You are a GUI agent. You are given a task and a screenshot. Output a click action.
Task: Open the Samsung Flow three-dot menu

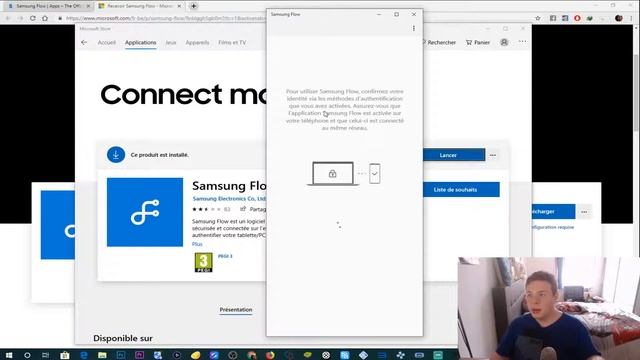(413, 28)
